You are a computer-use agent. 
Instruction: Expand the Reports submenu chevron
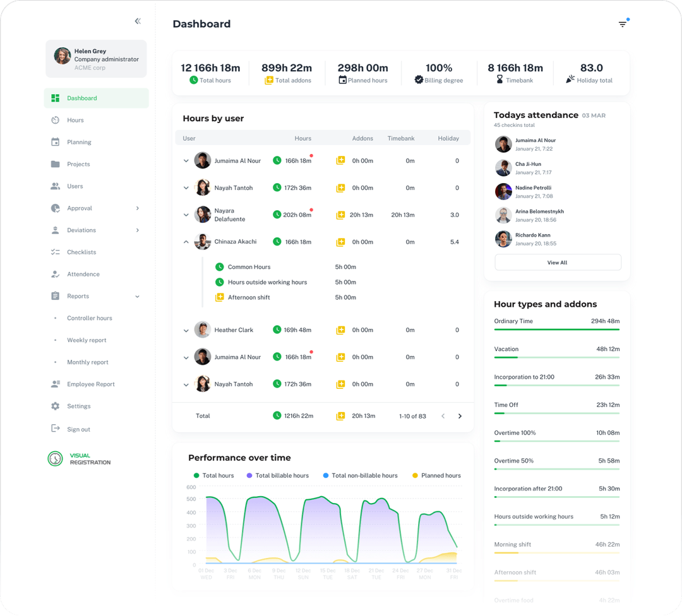pos(138,295)
